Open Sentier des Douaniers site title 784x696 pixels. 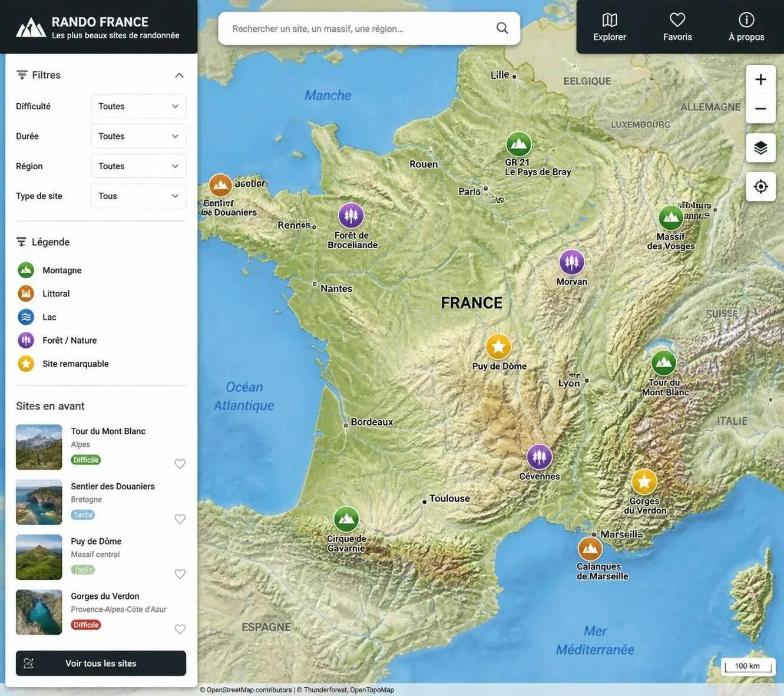(x=113, y=486)
